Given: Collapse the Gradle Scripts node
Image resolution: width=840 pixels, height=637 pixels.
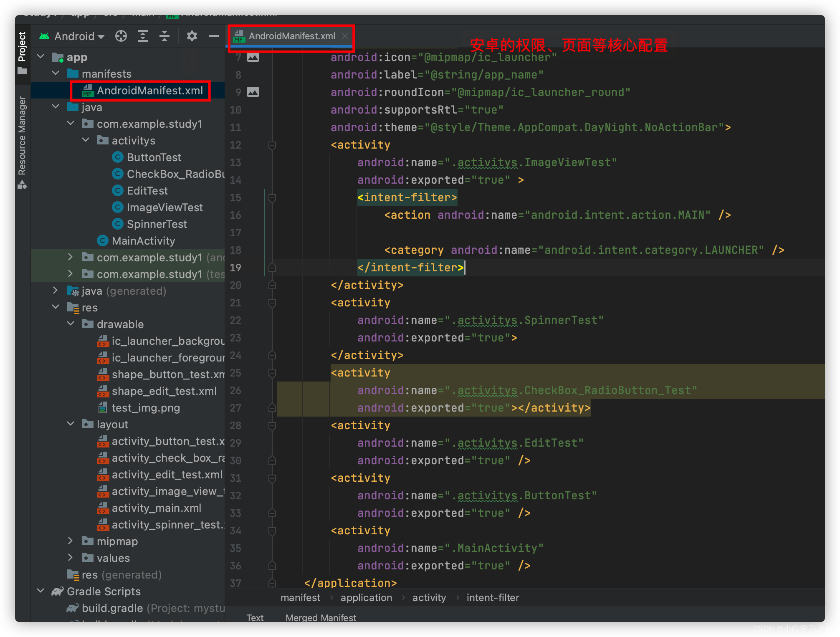Looking at the screenshot, I should click(x=41, y=591).
